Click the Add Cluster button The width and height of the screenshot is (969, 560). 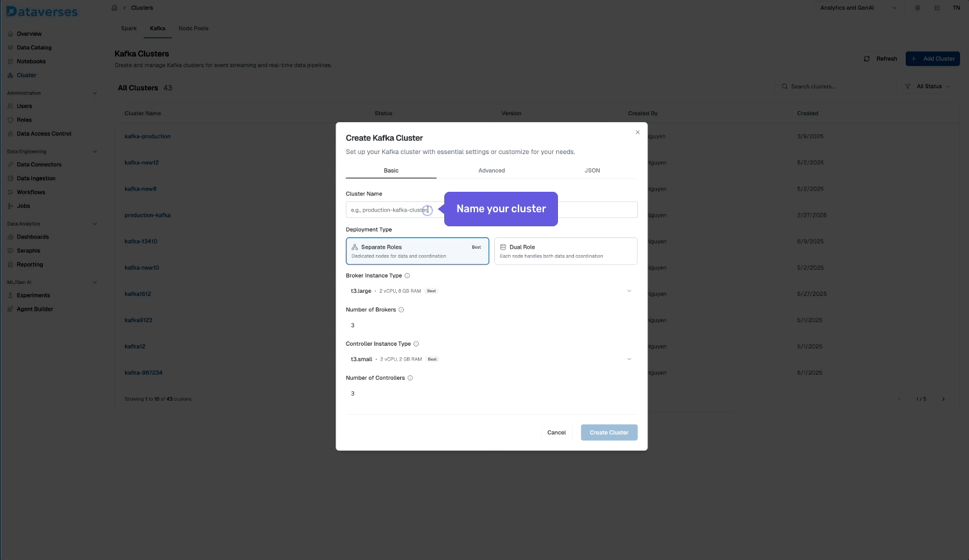pyautogui.click(x=933, y=59)
